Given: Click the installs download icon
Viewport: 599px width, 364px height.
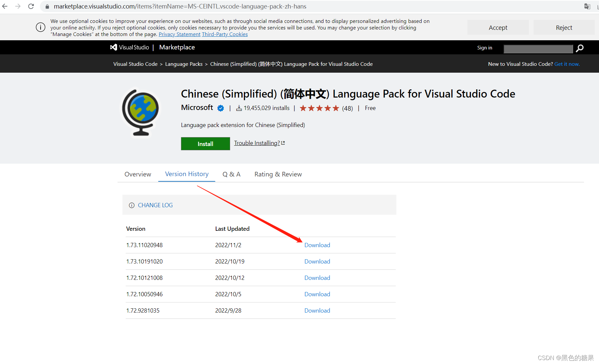Looking at the screenshot, I should click(239, 108).
